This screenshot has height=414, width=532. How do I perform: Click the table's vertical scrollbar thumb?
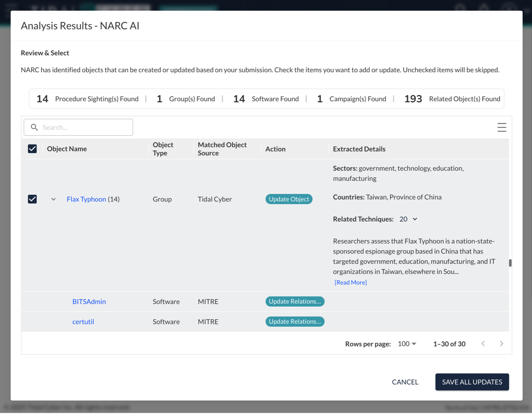[x=510, y=263]
